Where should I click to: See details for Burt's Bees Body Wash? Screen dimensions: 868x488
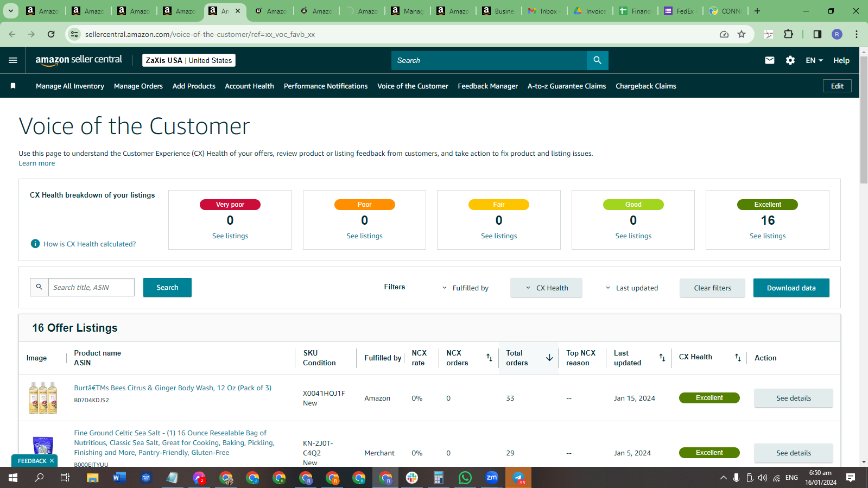(794, 398)
